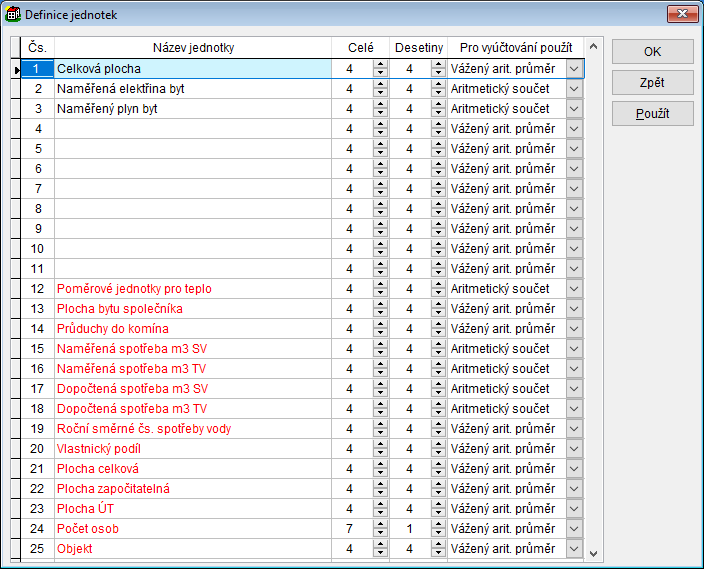Click the Název jednotky column header

tap(193, 48)
